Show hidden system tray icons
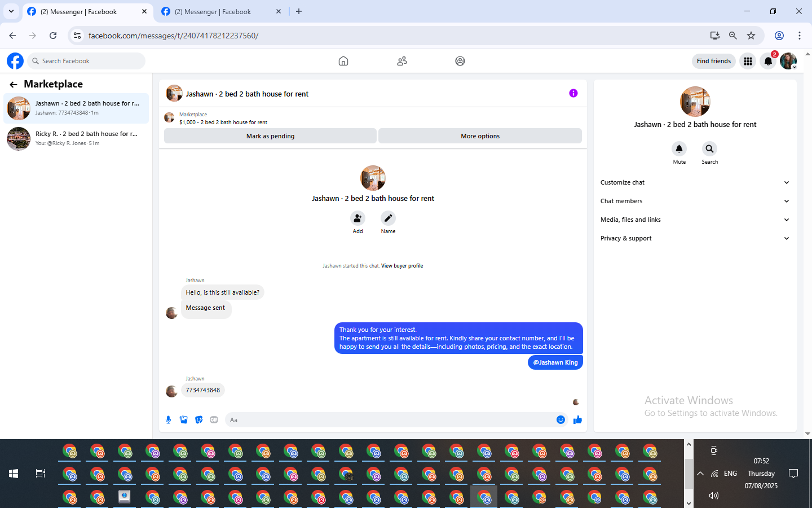 [700, 474]
